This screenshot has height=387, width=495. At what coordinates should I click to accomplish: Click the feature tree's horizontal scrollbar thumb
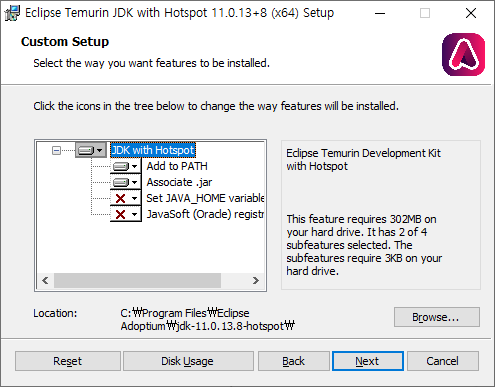point(137,280)
